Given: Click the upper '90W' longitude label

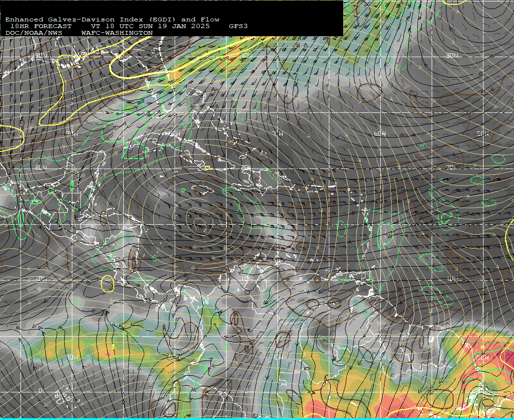Looking at the screenshot, I should pos(71,133).
